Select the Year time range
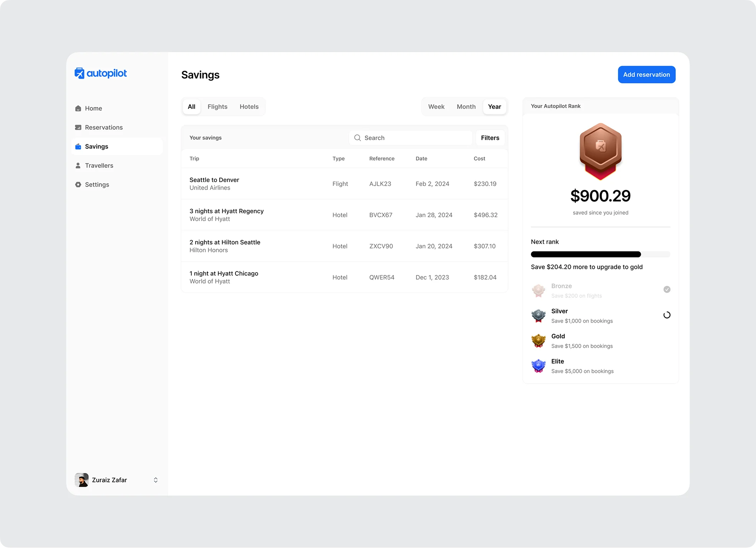 click(x=494, y=107)
